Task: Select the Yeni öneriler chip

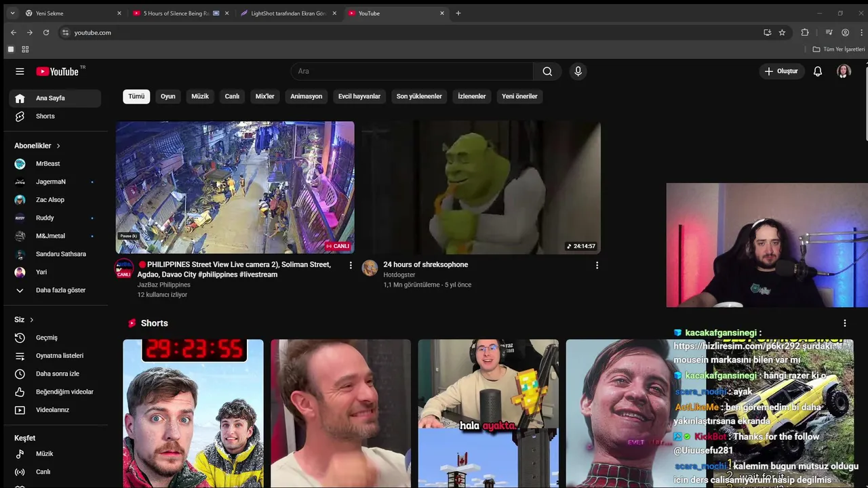Action: coord(519,96)
